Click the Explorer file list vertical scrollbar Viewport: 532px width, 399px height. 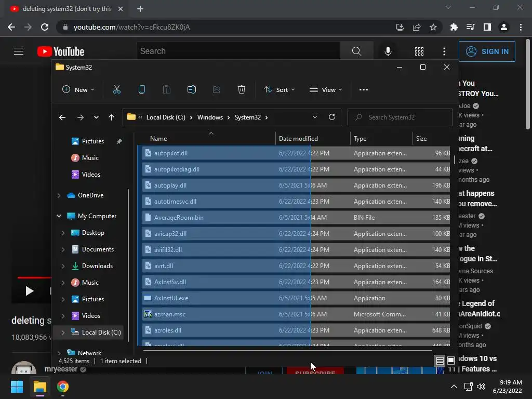[x=454, y=160]
